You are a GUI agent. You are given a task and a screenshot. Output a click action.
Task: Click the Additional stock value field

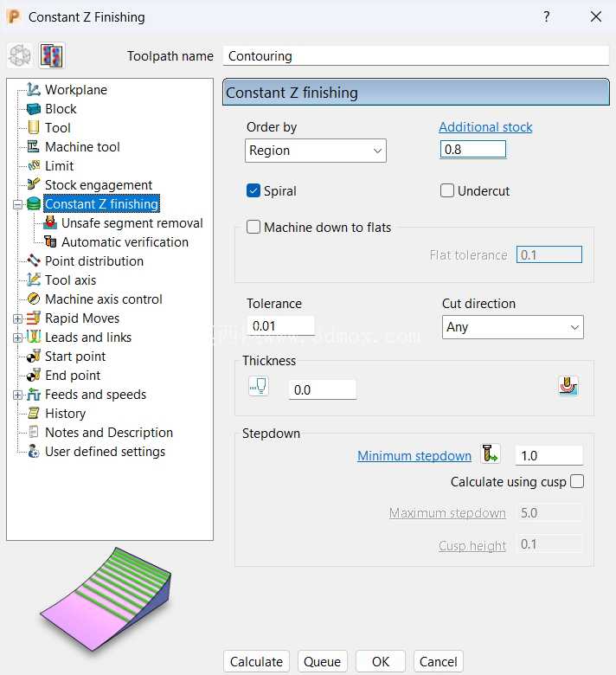[472, 150]
